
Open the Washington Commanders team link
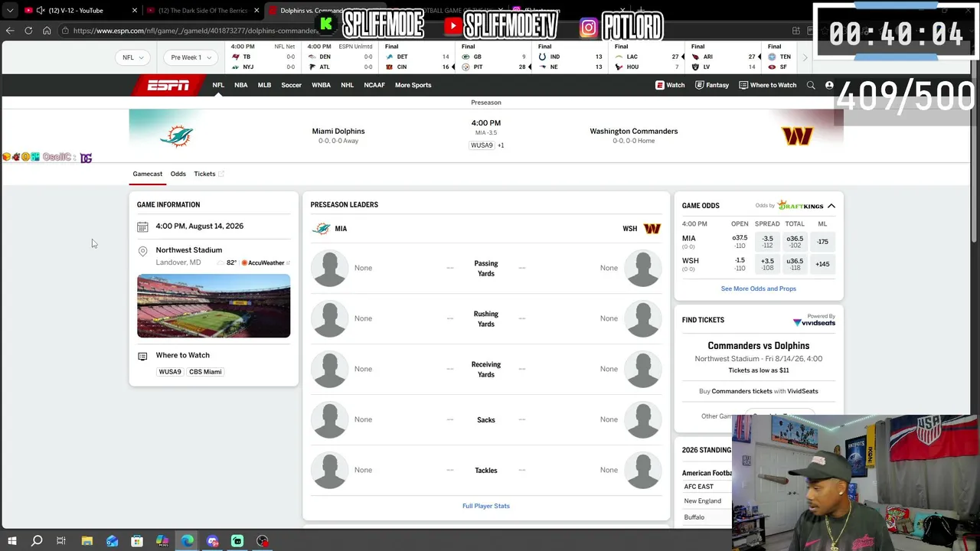634,132
